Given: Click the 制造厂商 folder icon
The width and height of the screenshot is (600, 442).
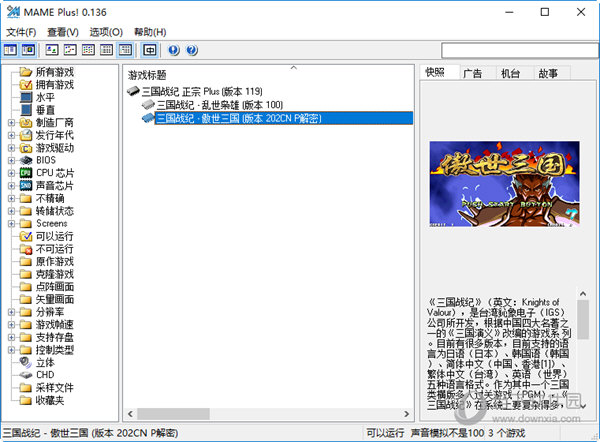Looking at the screenshot, I should [26, 122].
